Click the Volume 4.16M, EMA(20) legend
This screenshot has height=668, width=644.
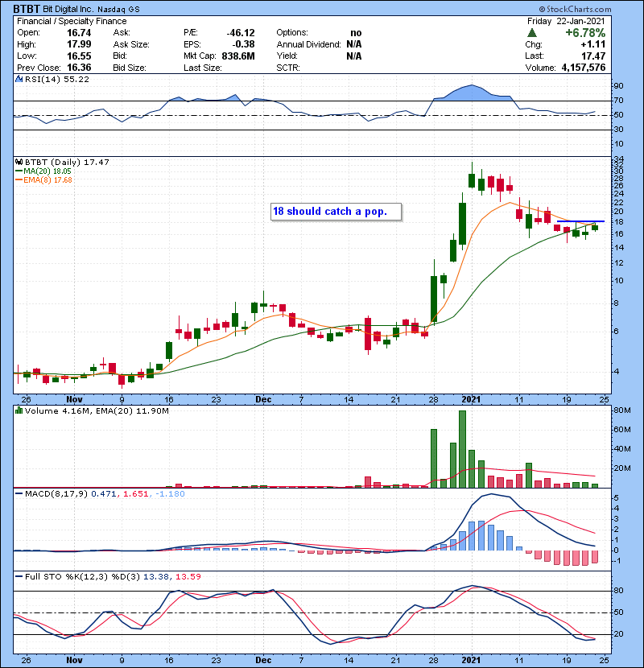tap(97, 410)
